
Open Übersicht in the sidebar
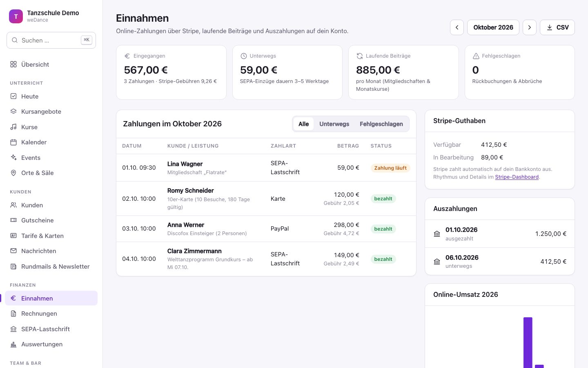pyautogui.click(x=51, y=64)
